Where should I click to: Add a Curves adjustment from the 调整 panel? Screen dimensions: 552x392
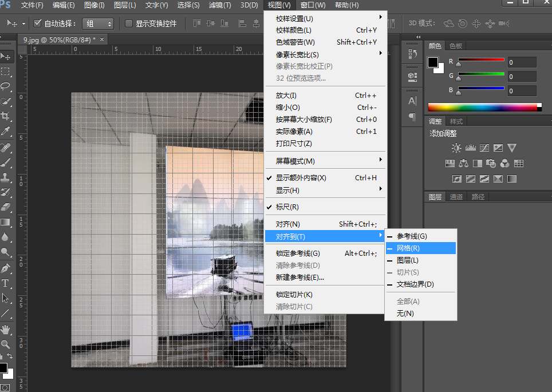484,147
